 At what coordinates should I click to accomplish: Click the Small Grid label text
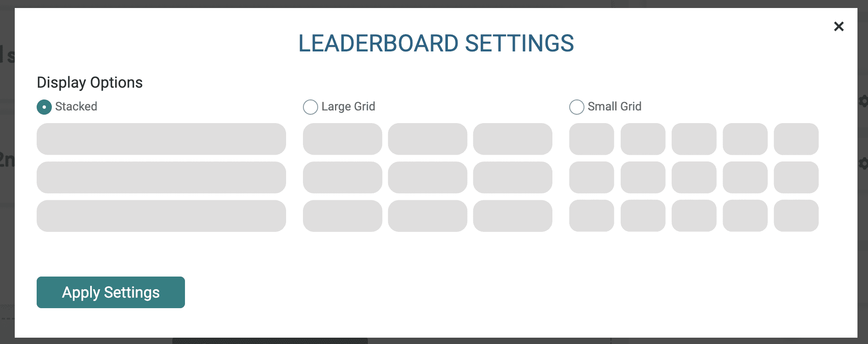click(615, 107)
